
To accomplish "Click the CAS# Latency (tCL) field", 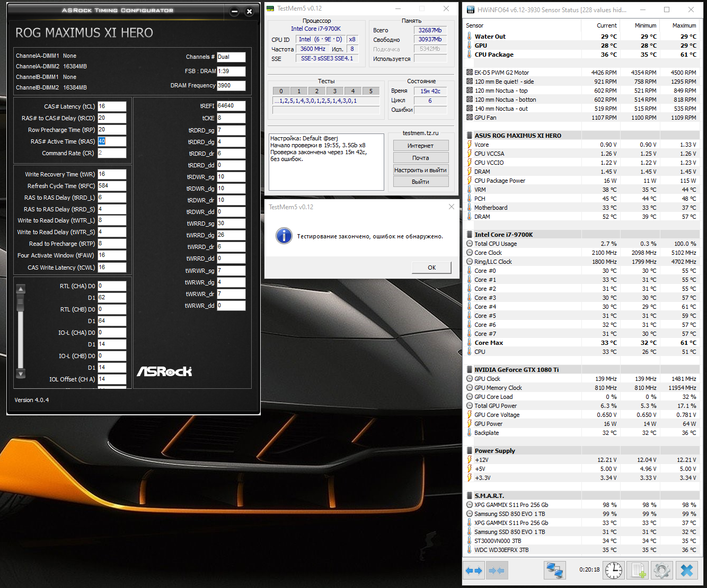I will pos(112,106).
